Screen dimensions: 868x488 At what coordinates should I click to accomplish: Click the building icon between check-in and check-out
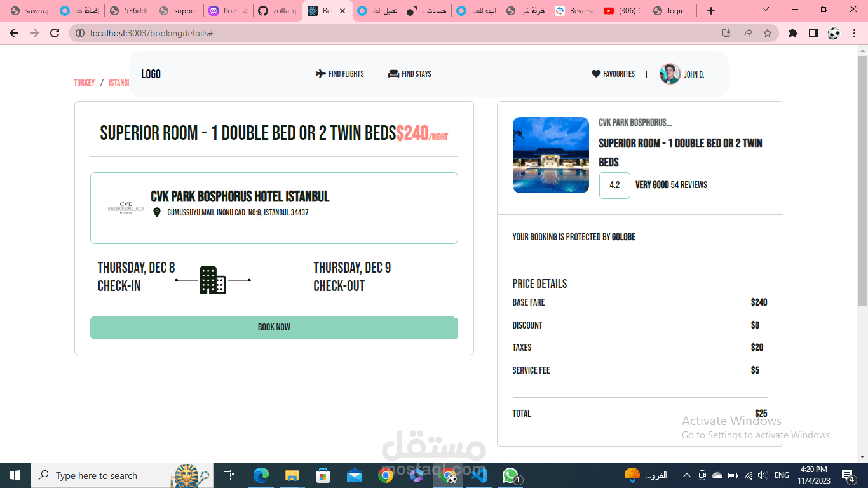(213, 280)
